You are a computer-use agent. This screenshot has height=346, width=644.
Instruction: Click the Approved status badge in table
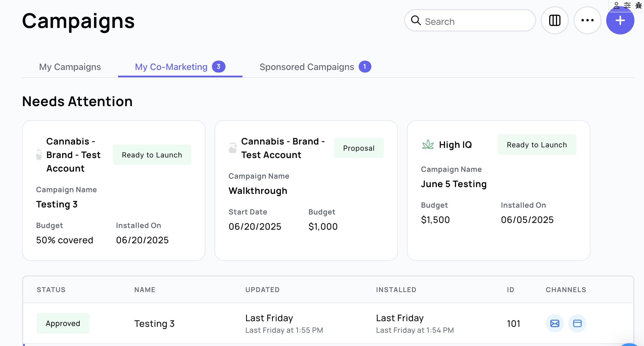pyautogui.click(x=63, y=323)
